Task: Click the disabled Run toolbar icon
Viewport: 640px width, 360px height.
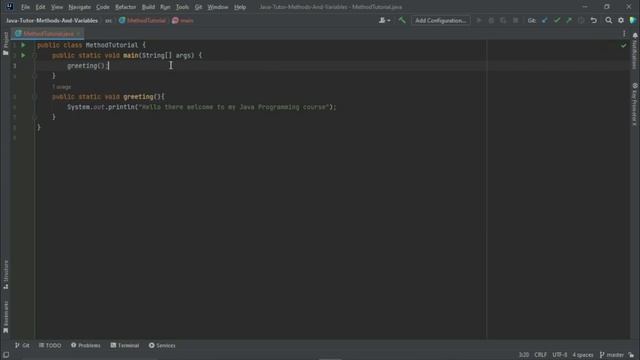Action: [479, 20]
